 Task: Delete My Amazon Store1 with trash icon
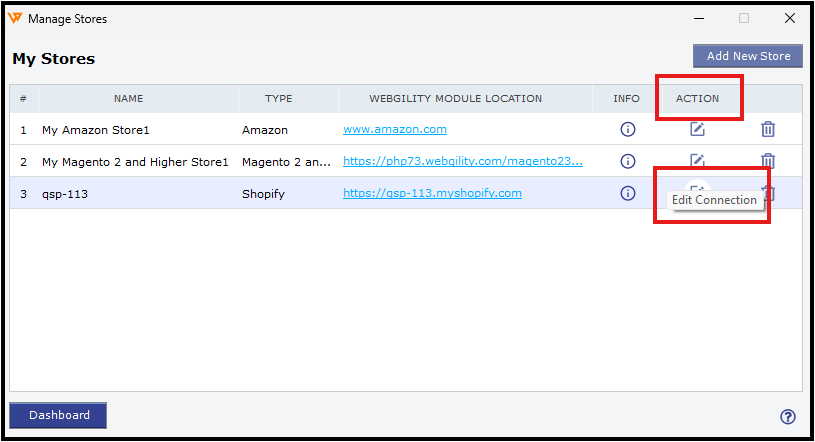(x=768, y=129)
